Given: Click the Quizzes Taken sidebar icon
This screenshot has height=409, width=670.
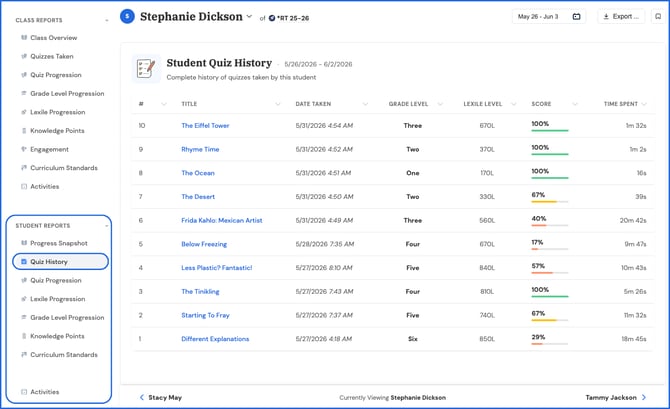Looking at the screenshot, I should pyautogui.click(x=24, y=56).
